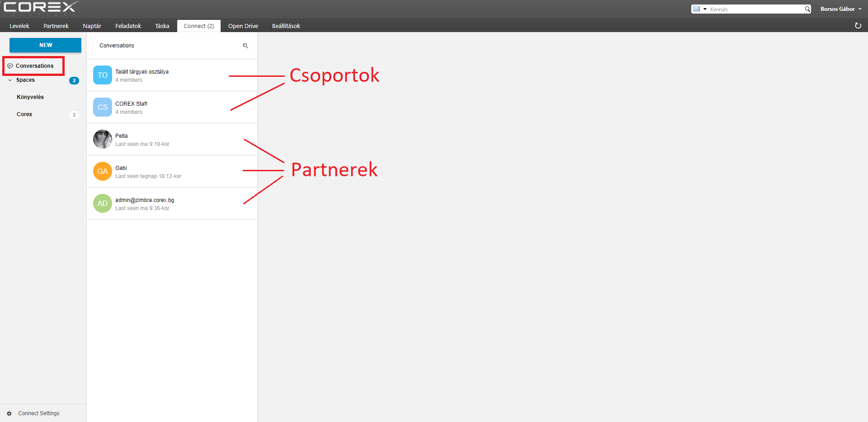868x422 pixels.
Task: Switch to the Beállítások tab
Action: click(x=286, y=26)
